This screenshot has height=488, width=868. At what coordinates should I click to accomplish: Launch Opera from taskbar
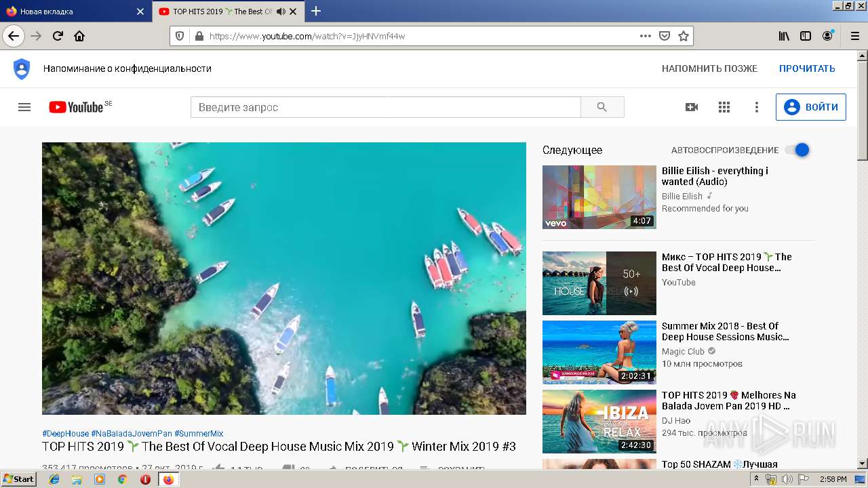pos(145,479)
